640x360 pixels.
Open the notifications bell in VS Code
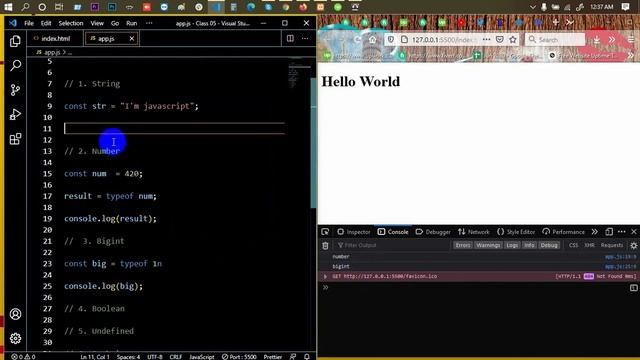(307, 357)
